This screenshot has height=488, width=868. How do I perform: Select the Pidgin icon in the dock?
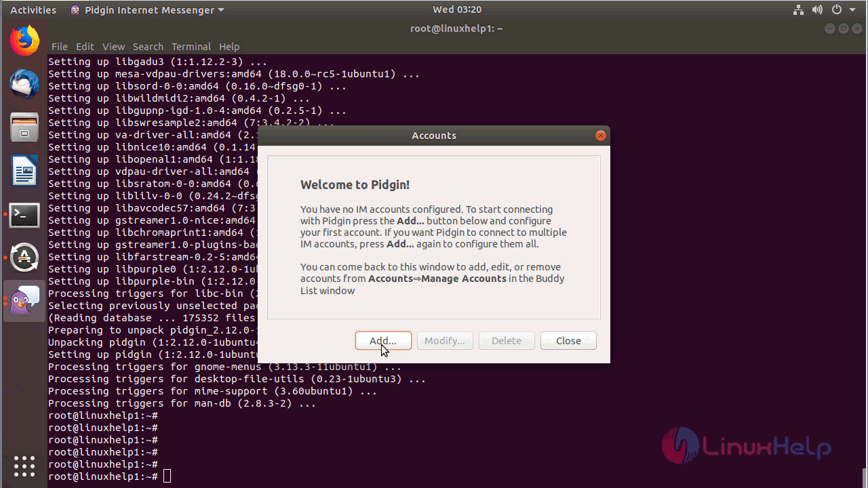tap(24, 301)
